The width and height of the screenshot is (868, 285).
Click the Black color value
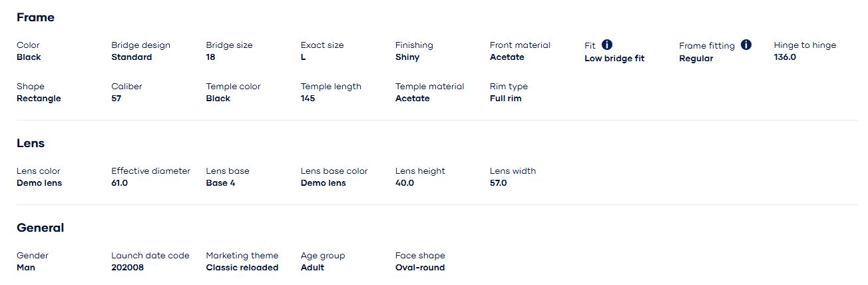[29, 57]
